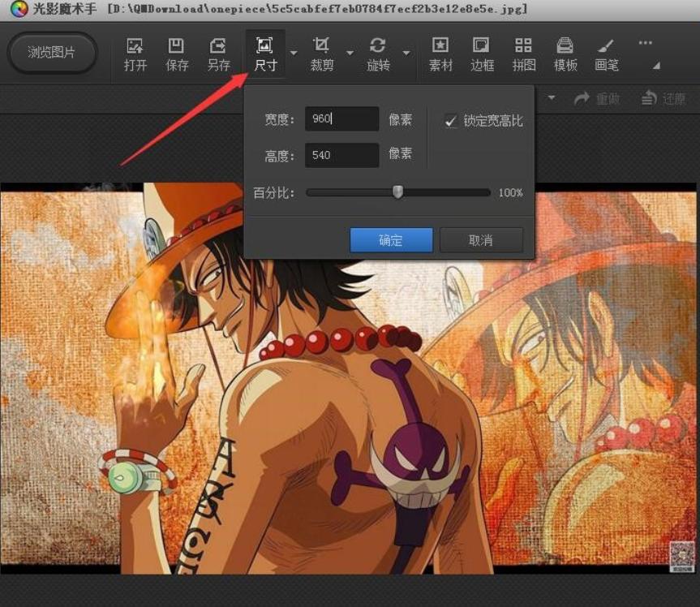Image resolution: width=700 pixels, height=607 pixels.
Task: Cancel the dialog with 取消 button
Action: [481, 240]
